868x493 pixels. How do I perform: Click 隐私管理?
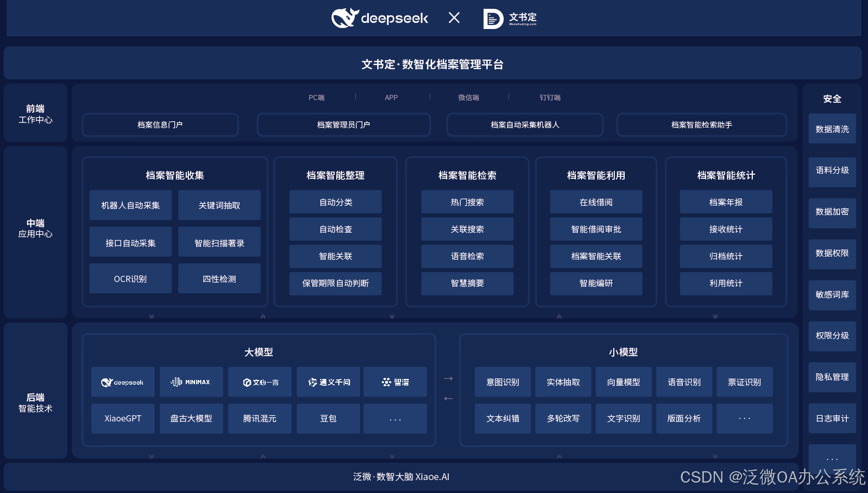(x=832, y=377)
